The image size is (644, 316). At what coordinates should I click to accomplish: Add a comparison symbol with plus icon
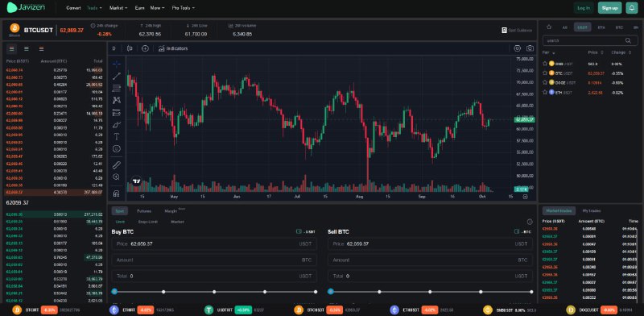pyautogui.click(x=145, y=48)
